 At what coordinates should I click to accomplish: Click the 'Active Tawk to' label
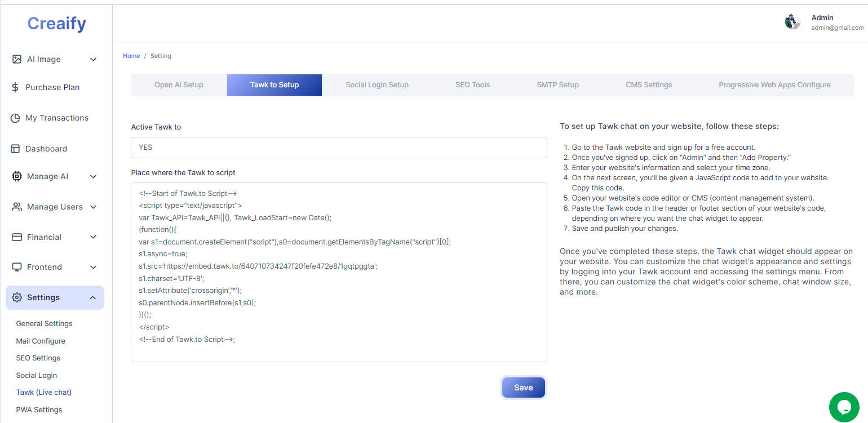tap(156, 127)
